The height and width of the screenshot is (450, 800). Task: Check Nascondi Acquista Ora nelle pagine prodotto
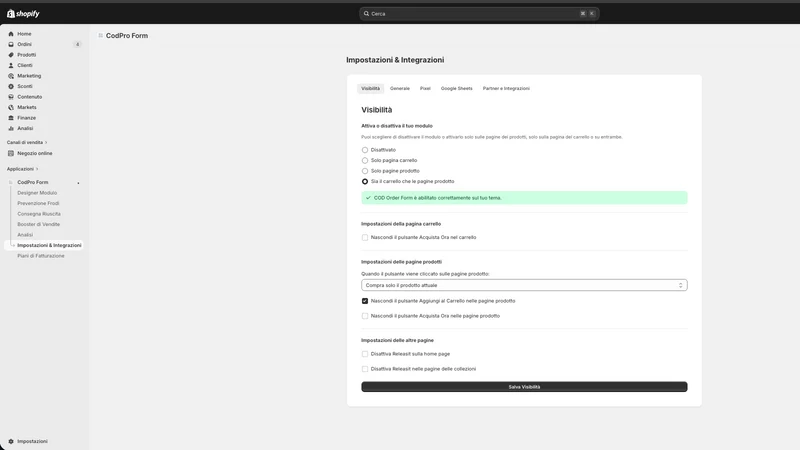pyautogui.click(x=365, y=316)
